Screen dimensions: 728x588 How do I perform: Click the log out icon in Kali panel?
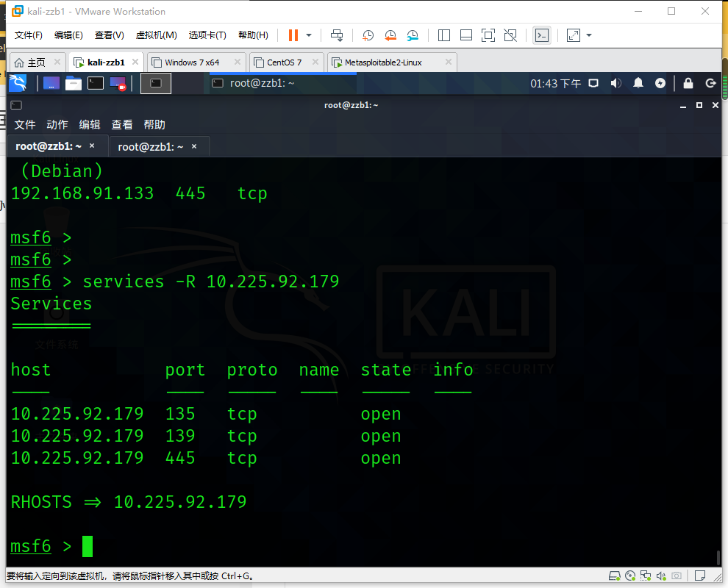coord(710,83)
